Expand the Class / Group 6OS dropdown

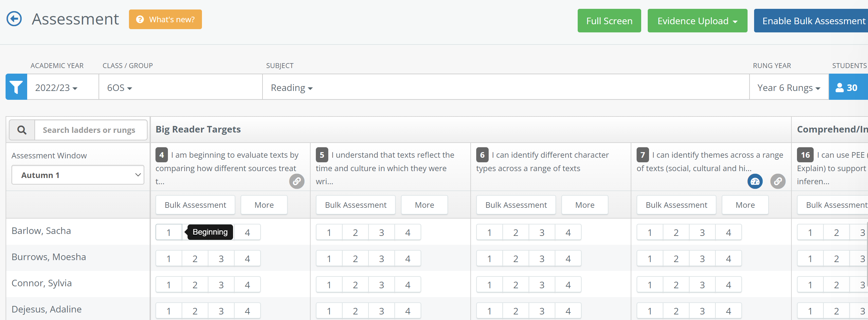click(x=119, y=88)
